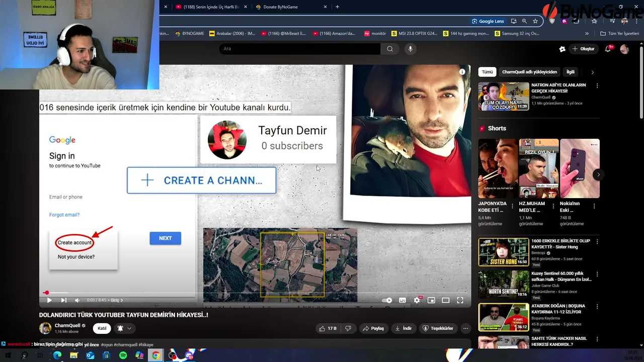Viewport: 644px width, 362px height.
Task: Switch to miniplayer mode
Action: [x=431, y=300]
